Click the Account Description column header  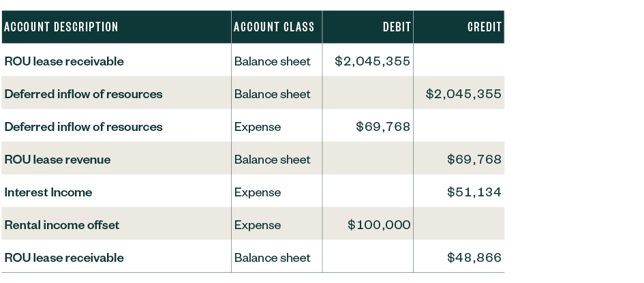pyautogui.click(x=61, y=27)
